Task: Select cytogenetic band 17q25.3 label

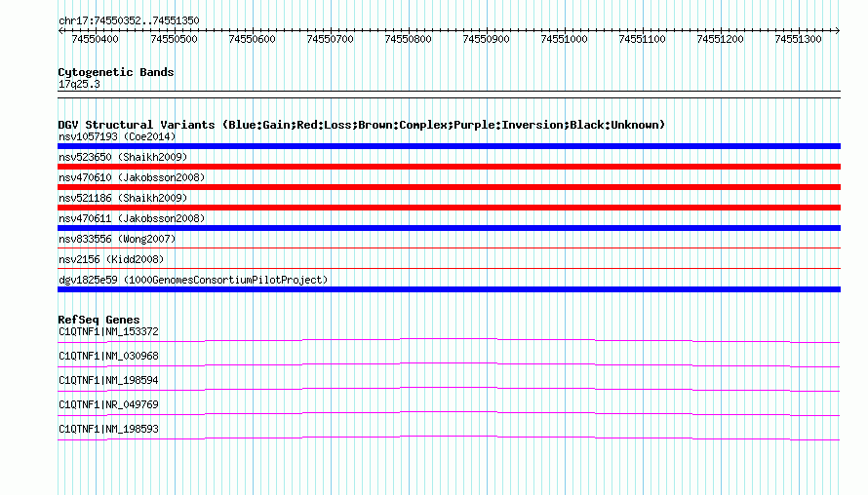Action: coord(79,84)
